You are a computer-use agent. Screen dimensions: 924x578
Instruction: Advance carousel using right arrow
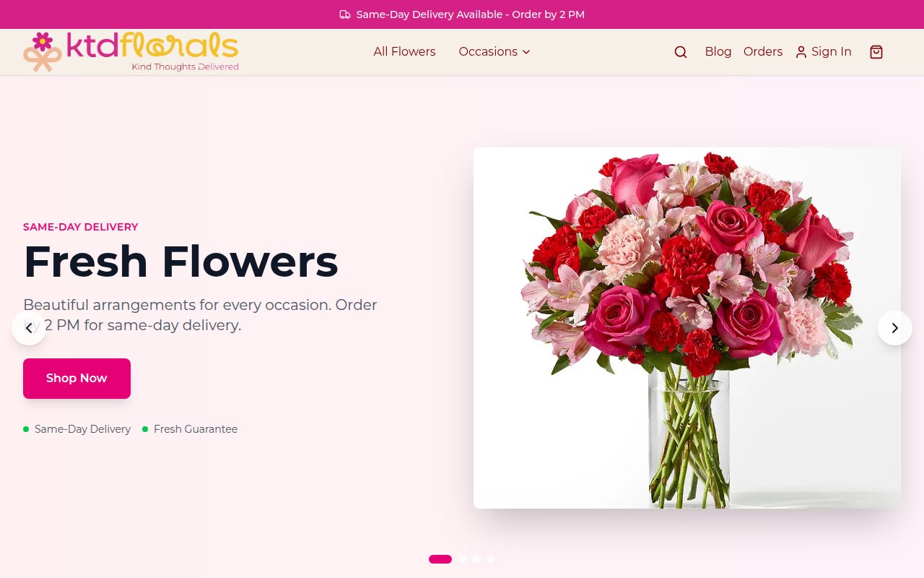895,328
